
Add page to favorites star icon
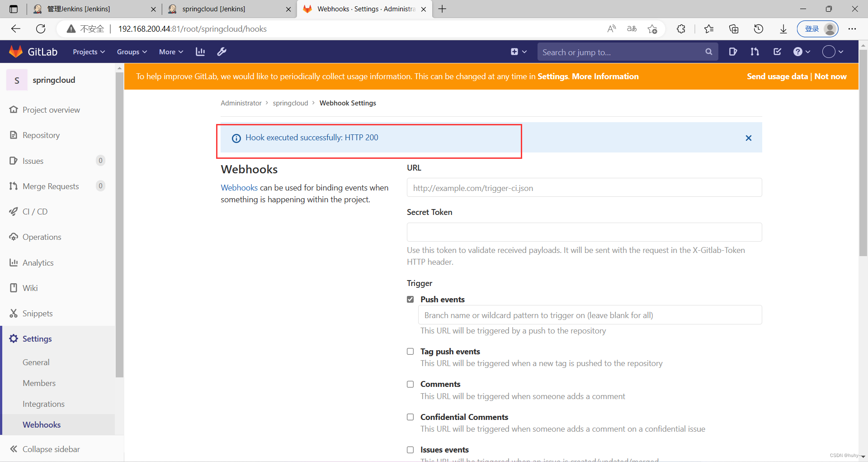coord(652,29)
